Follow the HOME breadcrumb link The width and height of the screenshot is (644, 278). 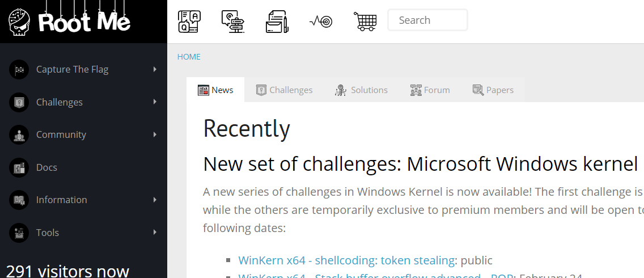point(189,57)
